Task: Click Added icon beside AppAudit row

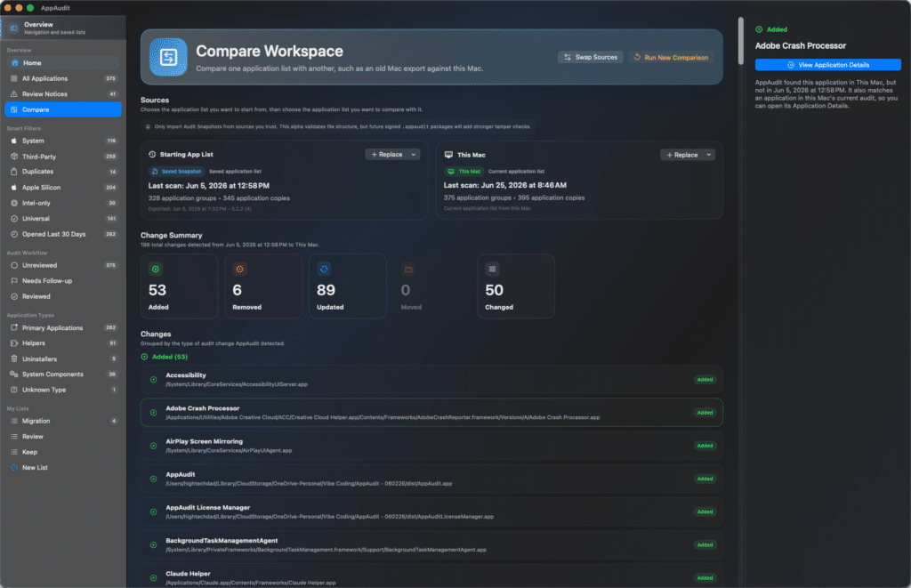Action: [153, 479]
